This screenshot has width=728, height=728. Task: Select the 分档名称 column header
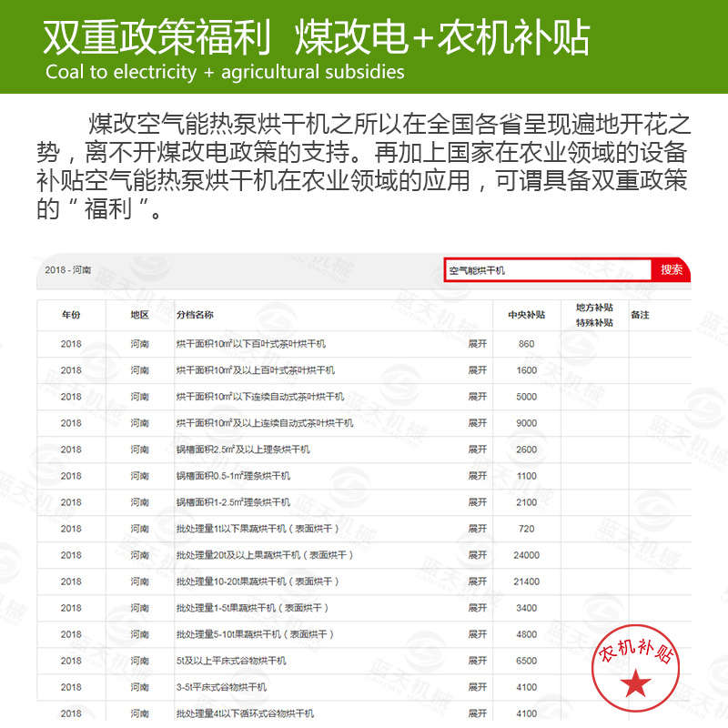coord(195,315)
